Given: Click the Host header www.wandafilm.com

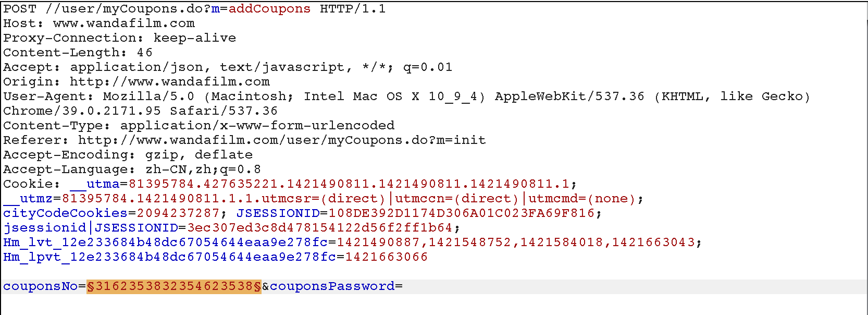Looking at the screenshot, I should coord(124,23).
